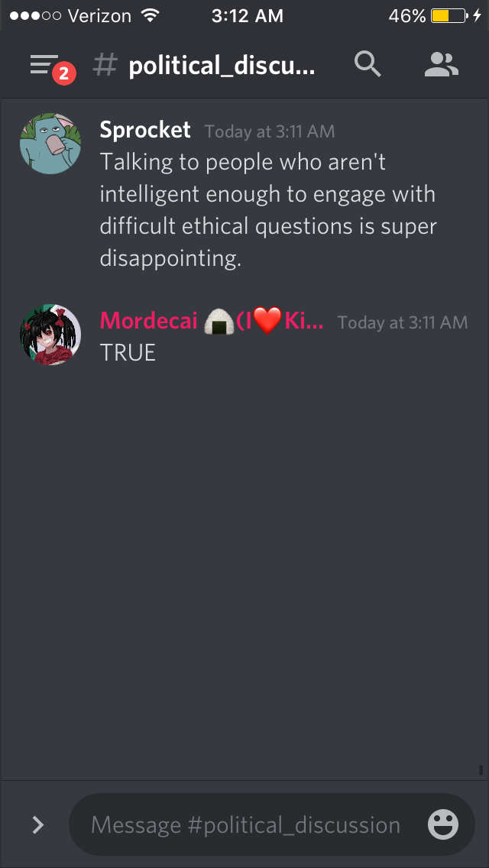Image resolution: width=489 pixels, height=868 pixels.
Task: Tap Sprocket's Today at 3:11 AM timestamp
Action: coord(270,131)
